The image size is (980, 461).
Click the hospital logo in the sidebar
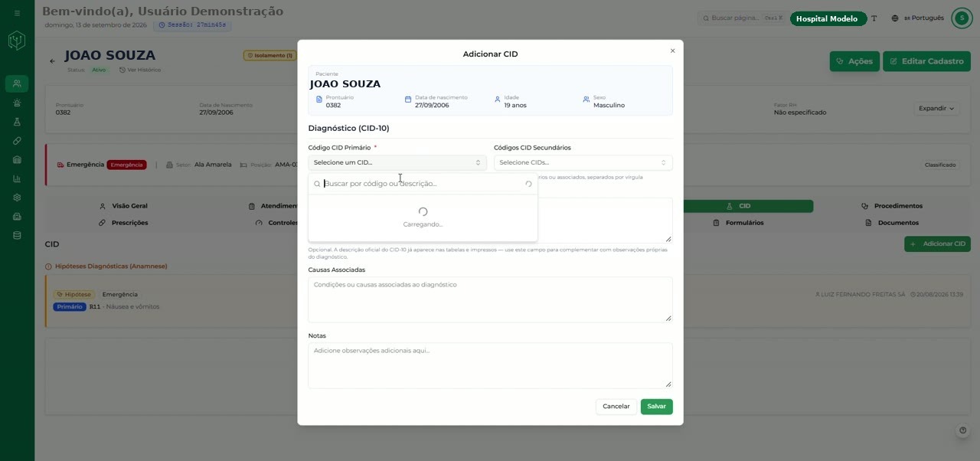(x=17, y=41)
